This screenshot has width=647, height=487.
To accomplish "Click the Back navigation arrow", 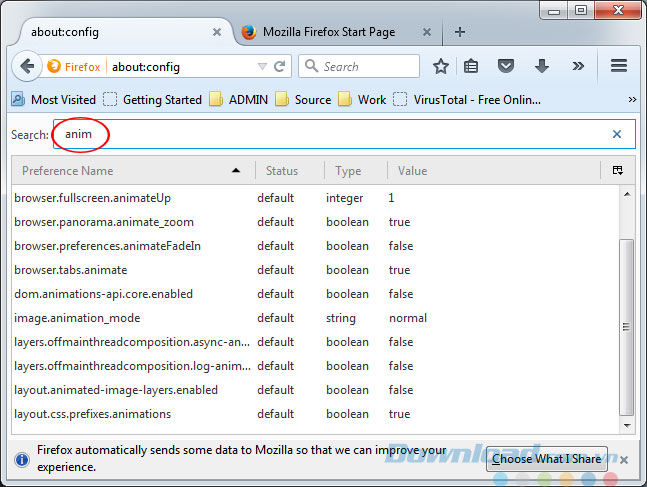I will click(x=26, y=67).
